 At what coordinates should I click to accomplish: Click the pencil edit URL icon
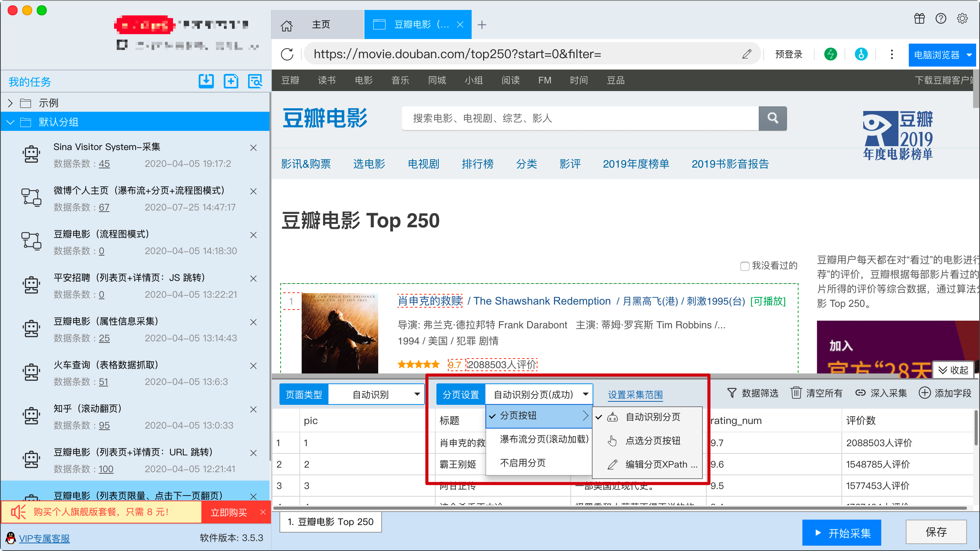click(x=746, y=54)
